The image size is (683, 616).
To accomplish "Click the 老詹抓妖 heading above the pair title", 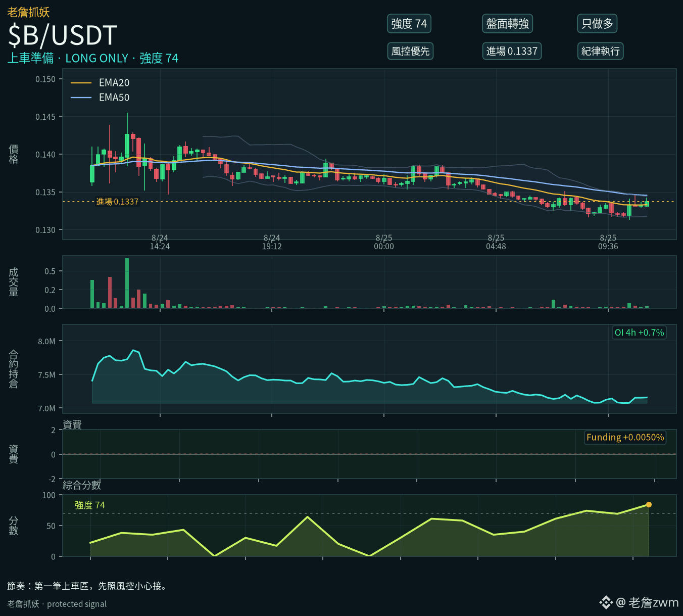I will pyautogui.click(x=28, y=12).
